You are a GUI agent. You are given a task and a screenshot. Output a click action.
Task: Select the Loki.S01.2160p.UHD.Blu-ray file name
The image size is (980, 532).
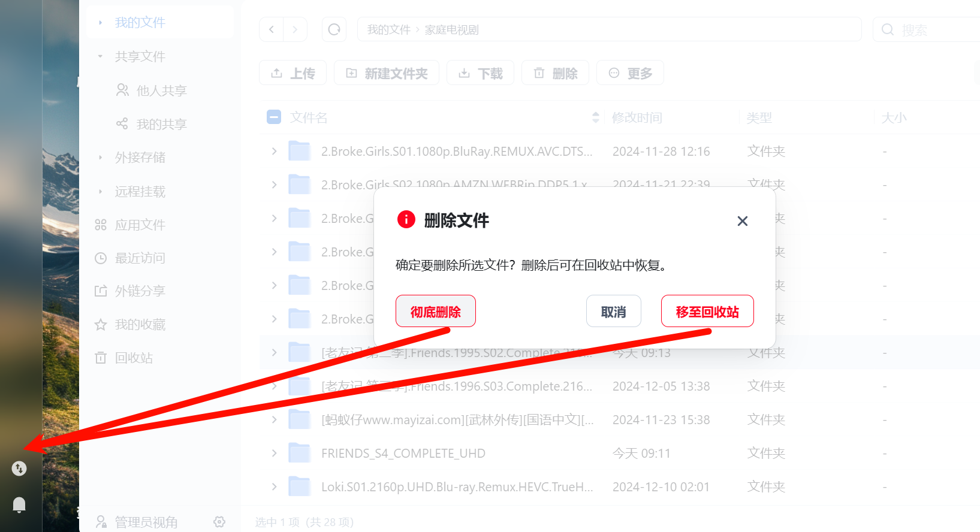(x=457, y=487)
